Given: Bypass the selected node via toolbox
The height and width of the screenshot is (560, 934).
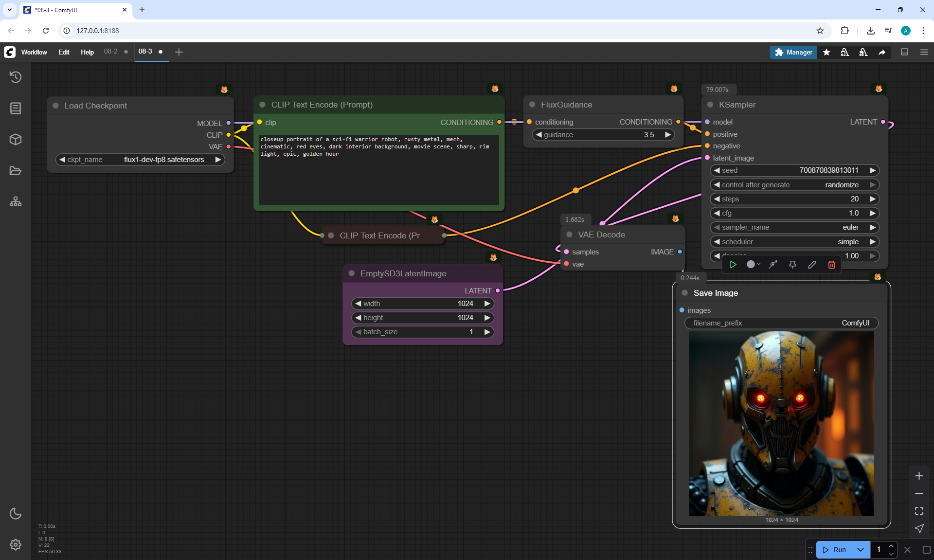Looking at the screenshot, I should tap(773, 264).
